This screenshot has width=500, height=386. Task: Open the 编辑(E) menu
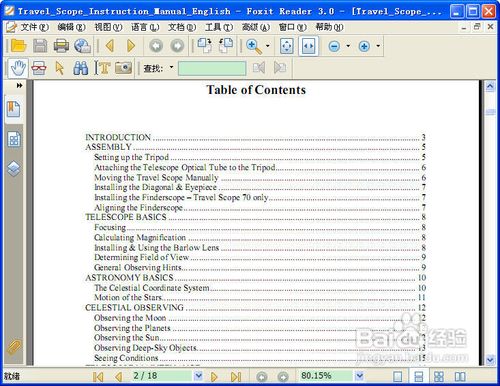(71, 27)
